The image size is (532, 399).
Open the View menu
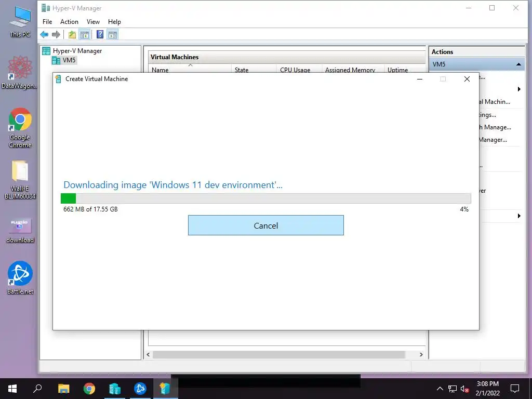click(93, 22)
